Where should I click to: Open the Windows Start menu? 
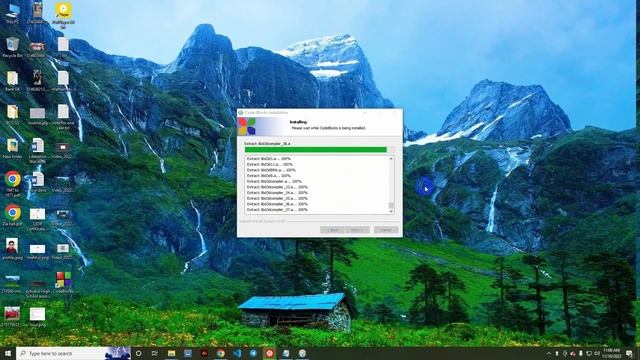(x=8, y=353)
